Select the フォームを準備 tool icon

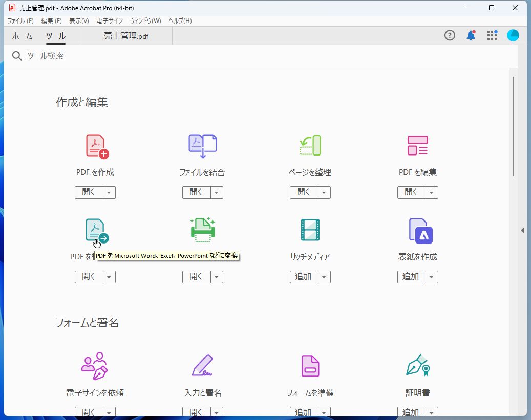point(310,365)
